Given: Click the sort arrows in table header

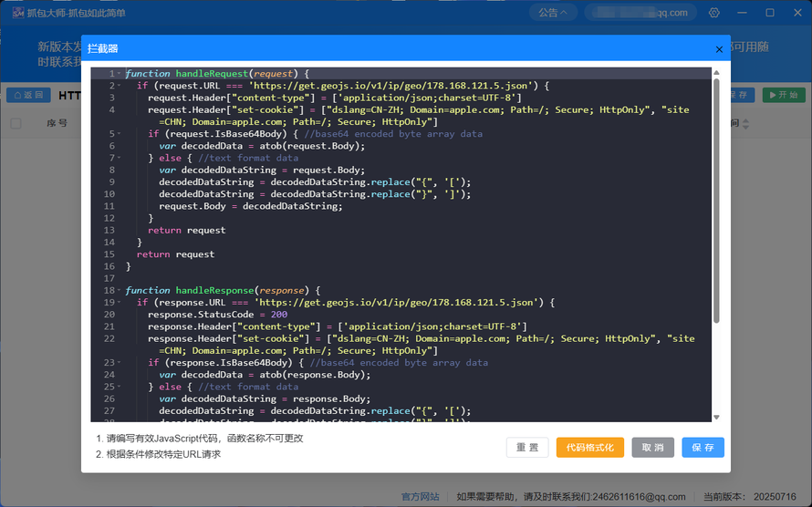Looking at the screenshot, I should 745,124.
